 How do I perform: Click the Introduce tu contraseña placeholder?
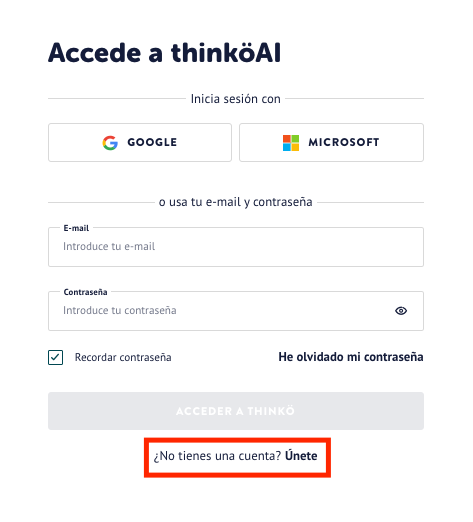coord(120,310)
